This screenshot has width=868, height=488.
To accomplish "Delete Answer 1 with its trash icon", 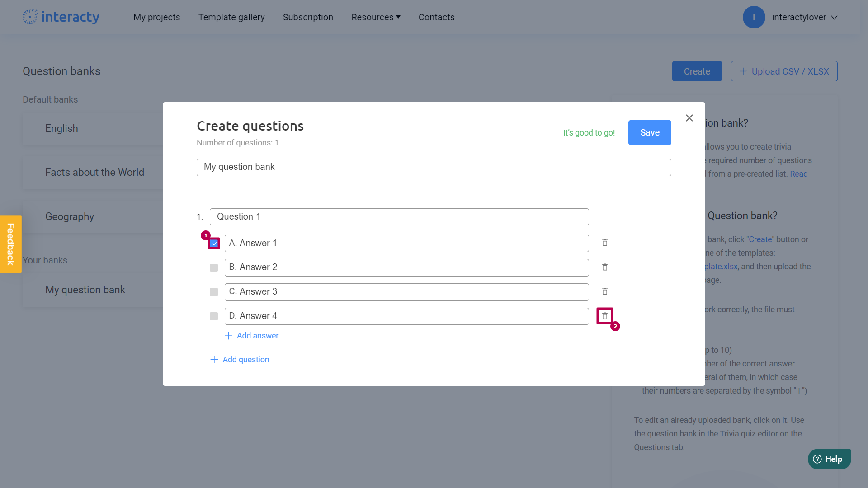I will click(x=604, y=243).
